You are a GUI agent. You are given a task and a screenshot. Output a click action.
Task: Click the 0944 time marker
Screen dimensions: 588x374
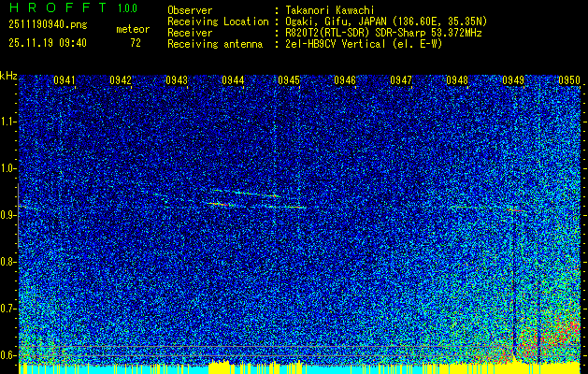[x=233, y=80]
